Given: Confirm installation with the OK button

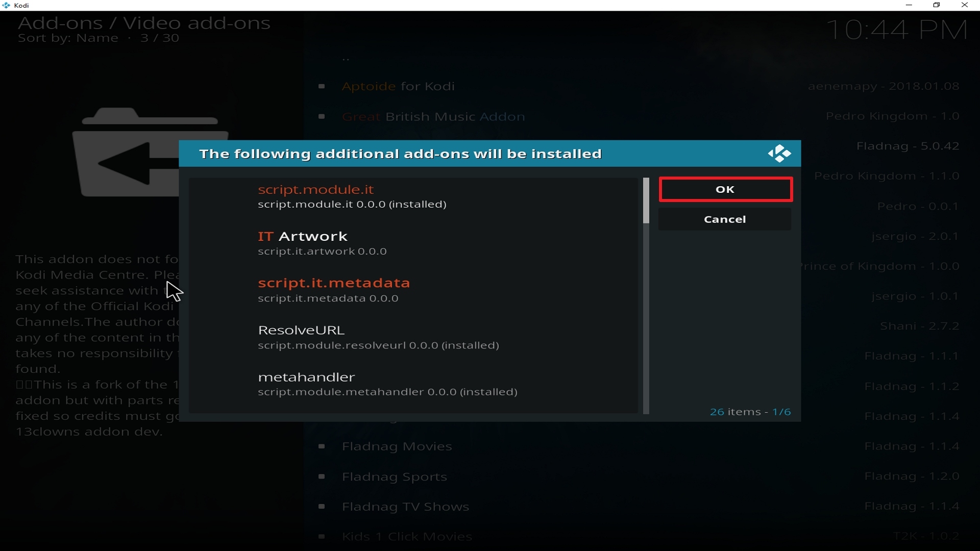Looking at the screenshot, I should click(725, 190).
